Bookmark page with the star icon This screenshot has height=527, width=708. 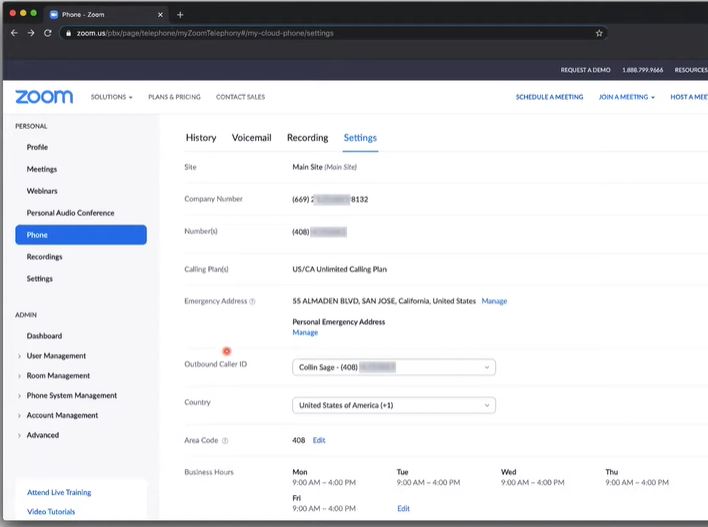599,33
